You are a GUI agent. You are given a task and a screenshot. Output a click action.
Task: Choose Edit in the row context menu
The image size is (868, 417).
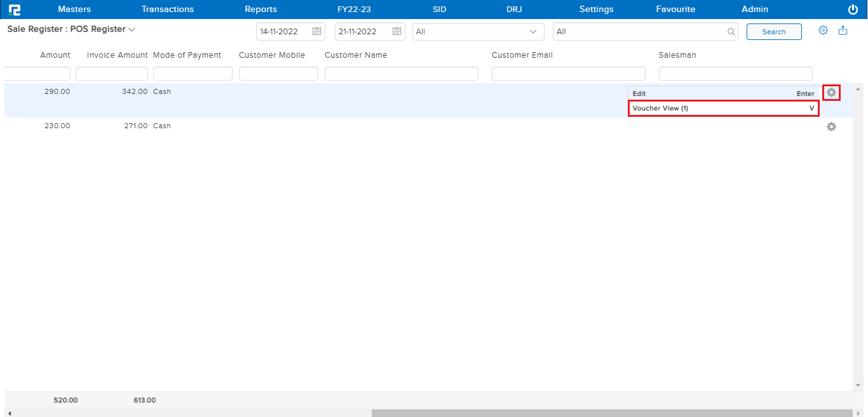point(723,93)
